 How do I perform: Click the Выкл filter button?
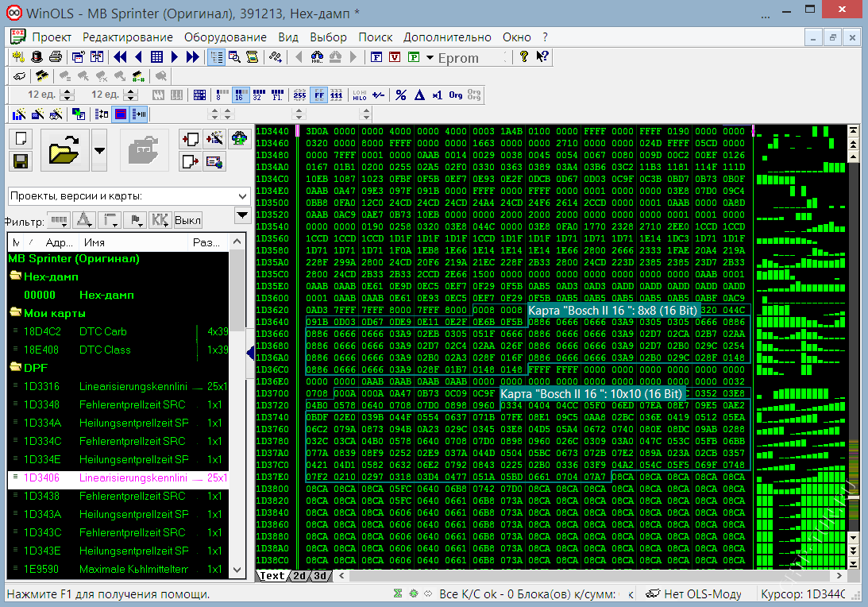(187, 220)
